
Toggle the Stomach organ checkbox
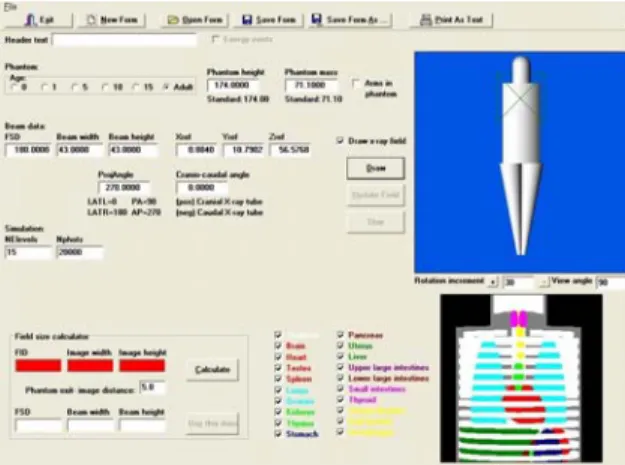(278, 434)
